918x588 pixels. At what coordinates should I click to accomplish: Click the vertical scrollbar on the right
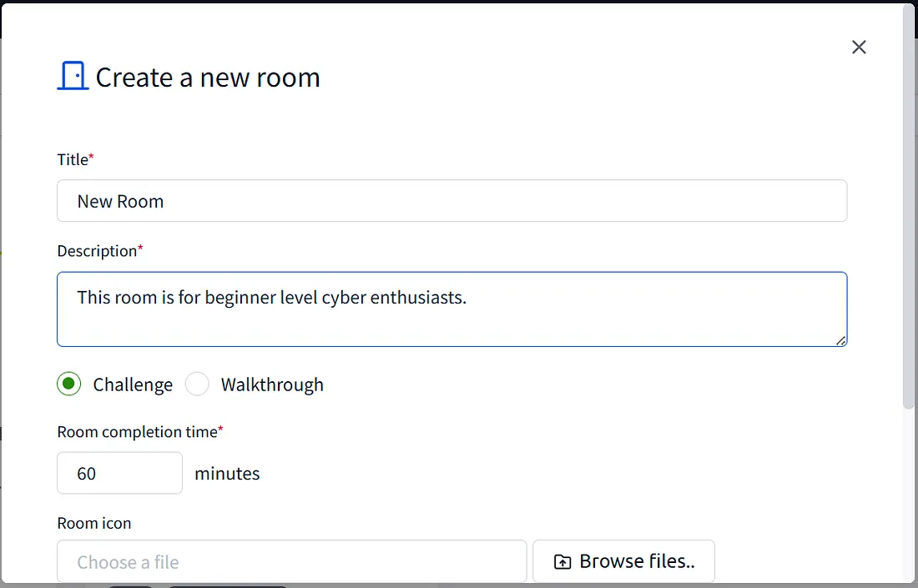[x=907, y=209]
